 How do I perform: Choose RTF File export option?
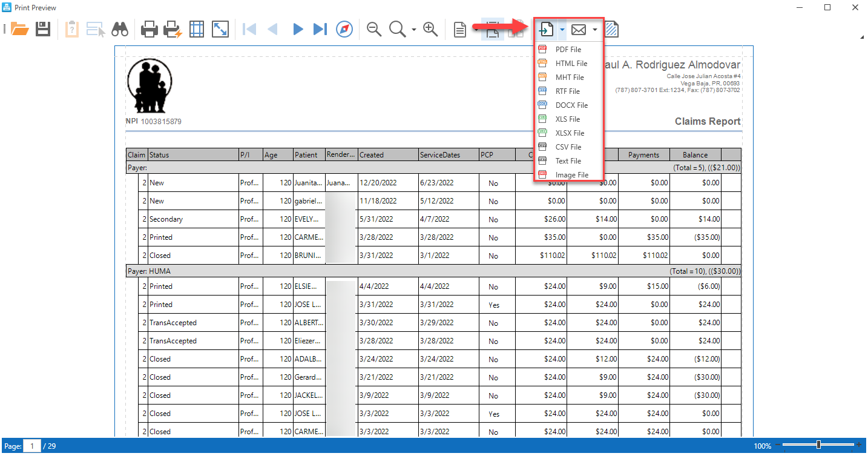click(x=568, y=91)
